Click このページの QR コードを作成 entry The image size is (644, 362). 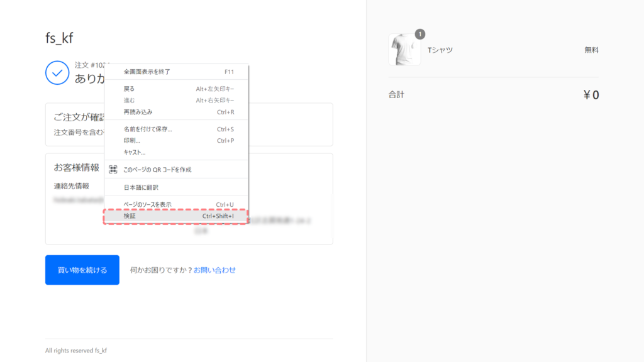click(x=176, y=170)
